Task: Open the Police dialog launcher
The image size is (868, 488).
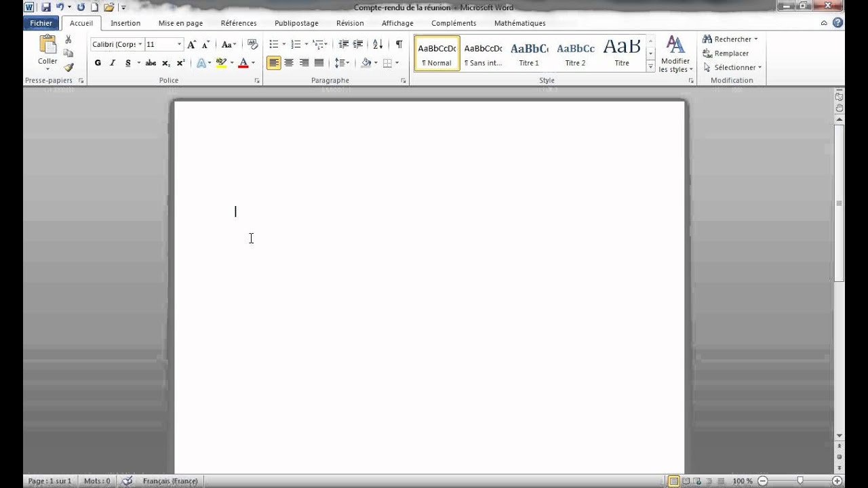Action: pos(257,81)
